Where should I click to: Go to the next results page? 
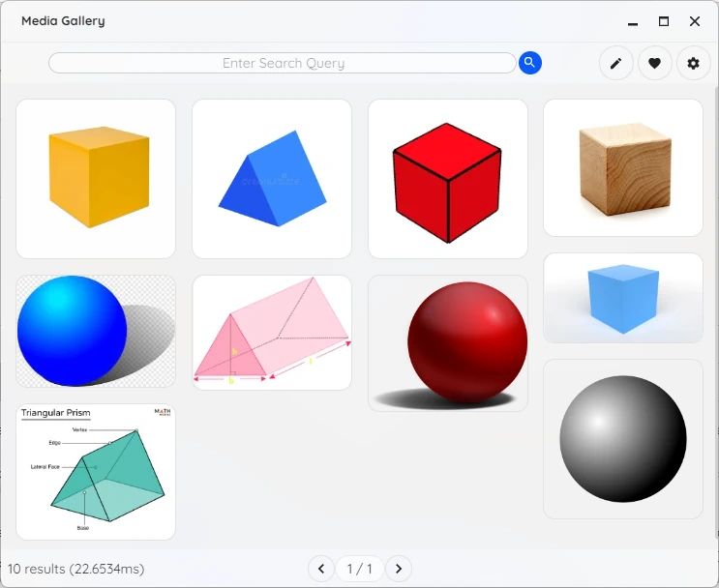(x=398, y=569)
